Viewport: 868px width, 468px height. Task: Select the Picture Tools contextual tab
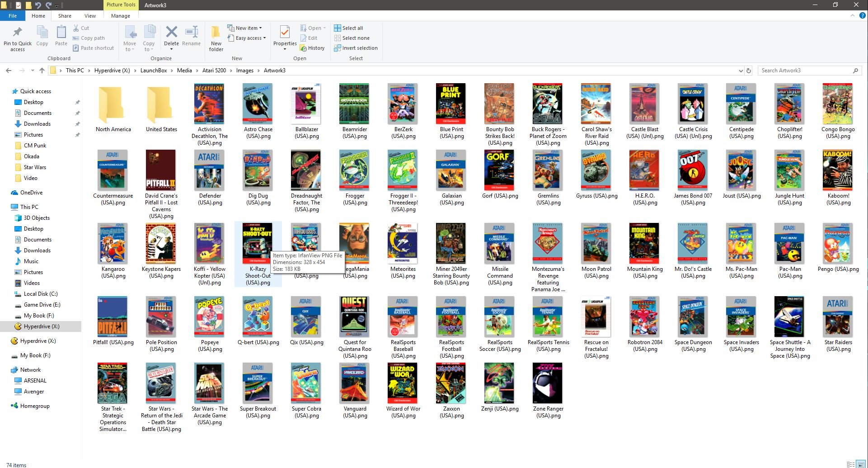tap(121, 5)
